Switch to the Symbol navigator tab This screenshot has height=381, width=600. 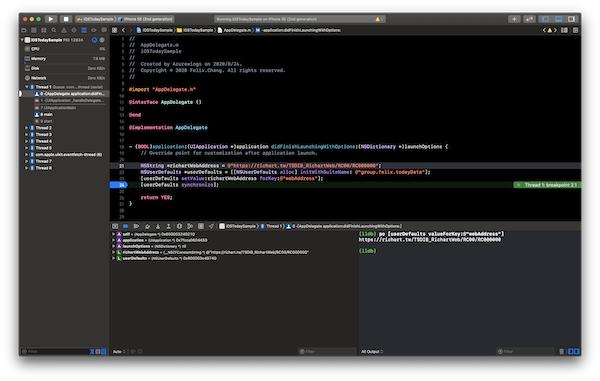pyautogui.click(x=44, y=30)
